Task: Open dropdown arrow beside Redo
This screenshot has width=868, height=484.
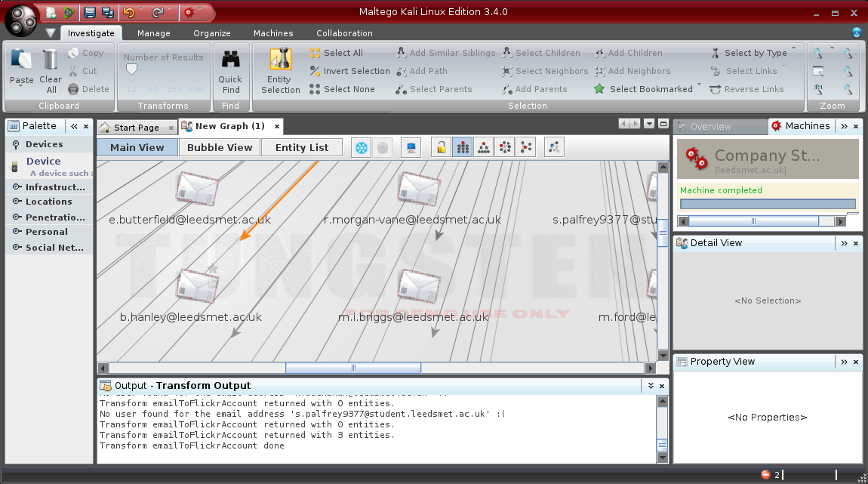Action: [170, 9]
